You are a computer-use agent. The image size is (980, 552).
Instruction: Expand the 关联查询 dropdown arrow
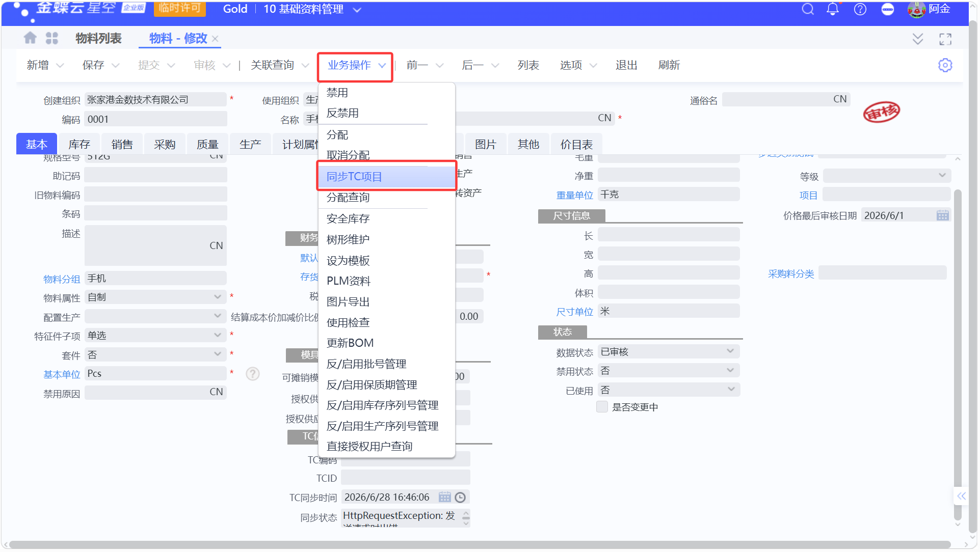(305, 66)
